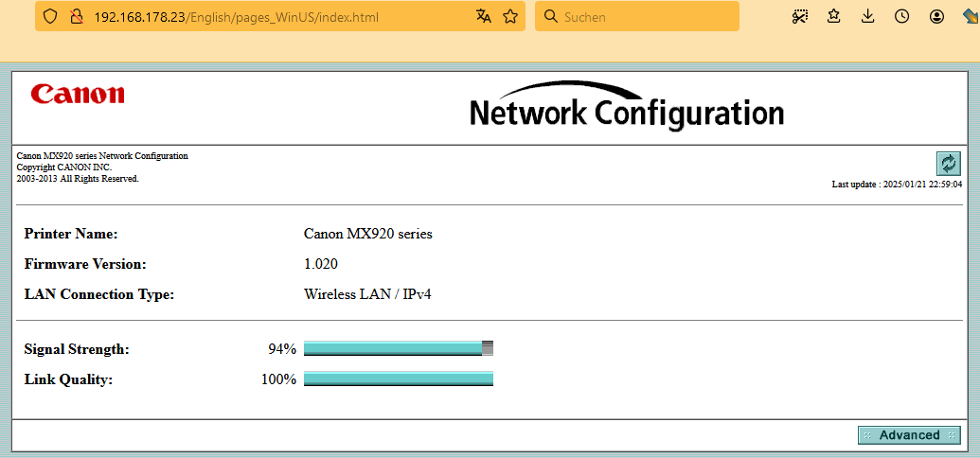Open the account profile icon
980x458 pixels.
click(936, 17)
